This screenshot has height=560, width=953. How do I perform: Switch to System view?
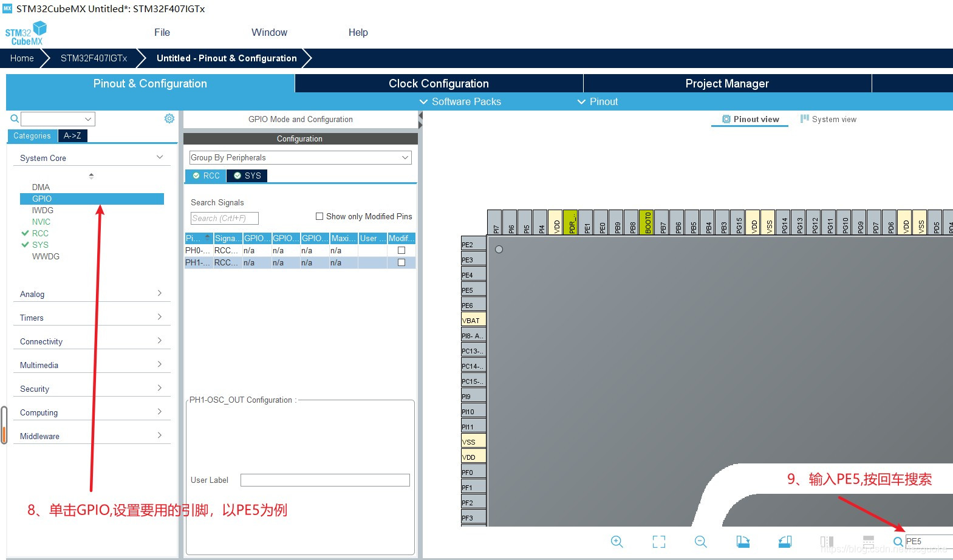tap(828, 119)
